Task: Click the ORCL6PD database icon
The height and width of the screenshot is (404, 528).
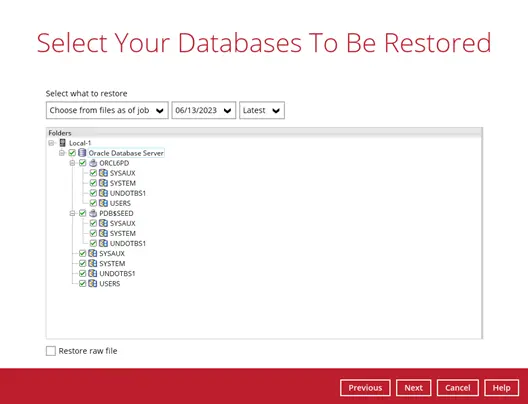Action: [x=93, y=163]
